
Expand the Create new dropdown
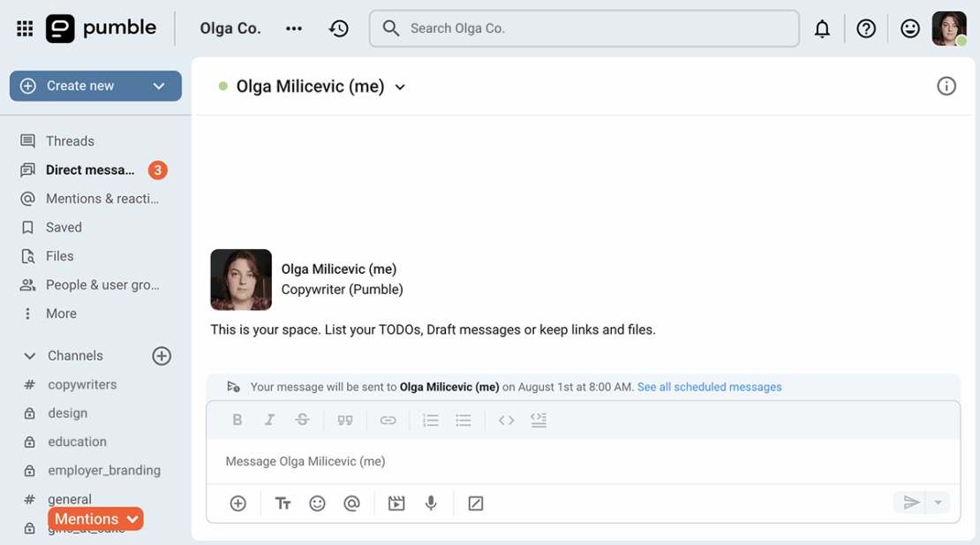click(159, 87)
